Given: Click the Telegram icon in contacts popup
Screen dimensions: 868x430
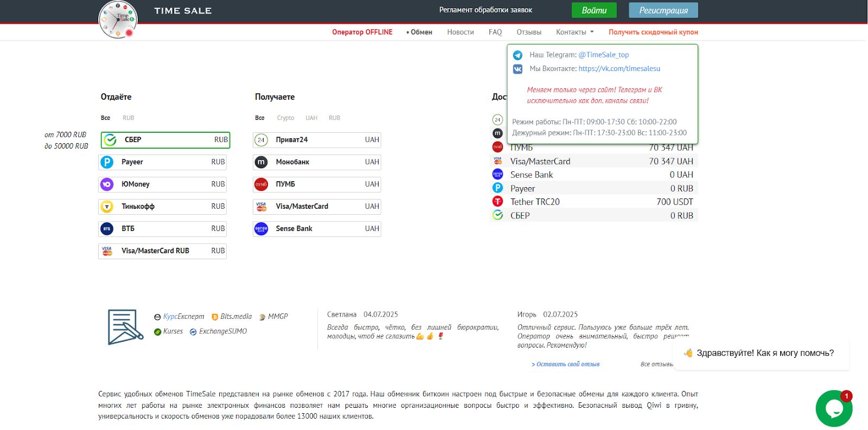Looking at the screenshot, I should pos(518,55).
